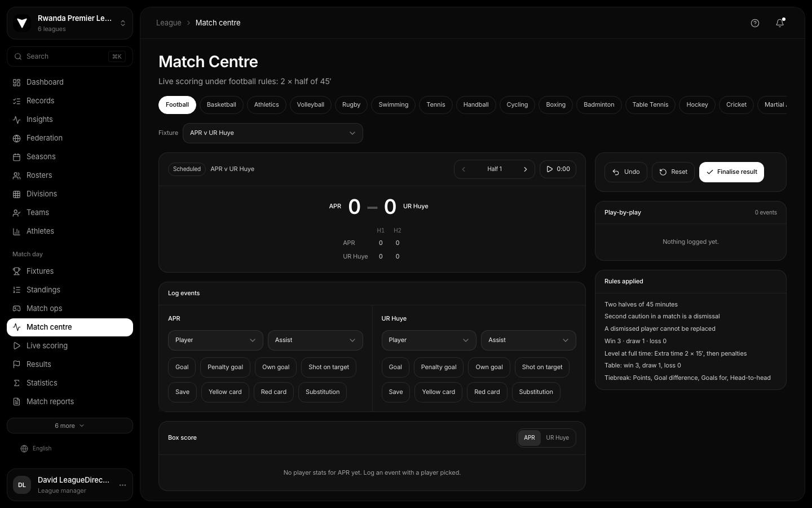Click the sidebar Search field
This screenshot has height=508, width=812.
[70, 56]
